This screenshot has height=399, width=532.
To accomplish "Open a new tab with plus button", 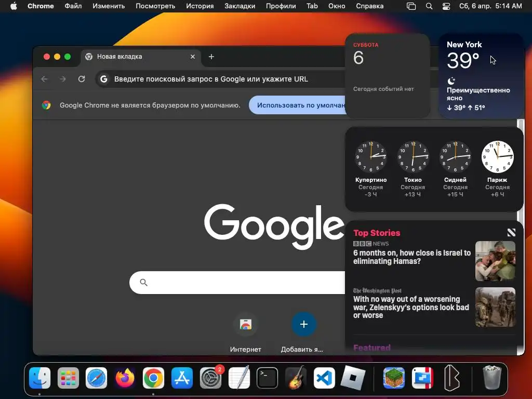I will [211, 57].
